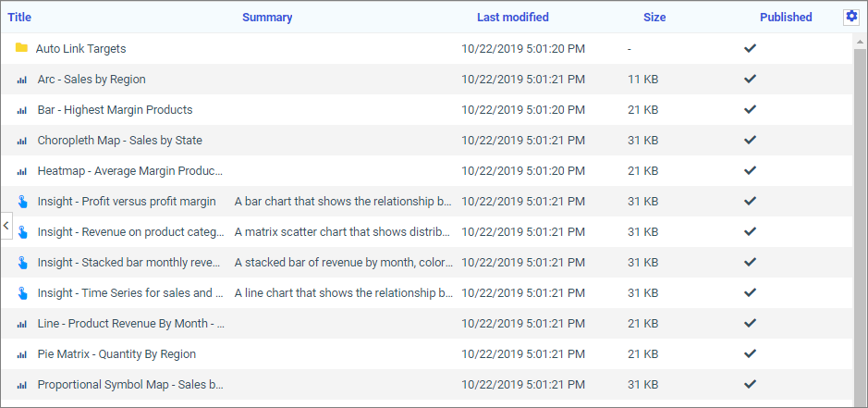Click insight icon for Revenue on product category

tap(22, 231)
